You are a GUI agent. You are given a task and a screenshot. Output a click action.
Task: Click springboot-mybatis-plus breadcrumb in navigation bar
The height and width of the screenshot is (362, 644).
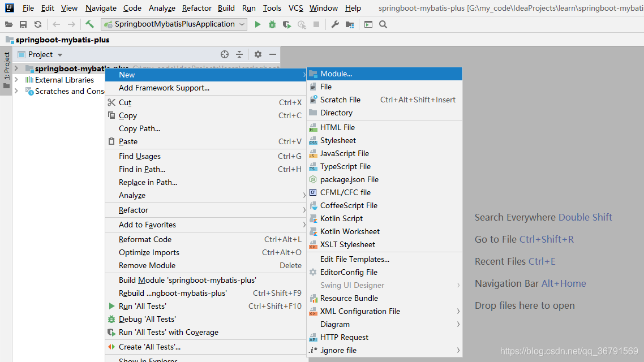point(58,40)
